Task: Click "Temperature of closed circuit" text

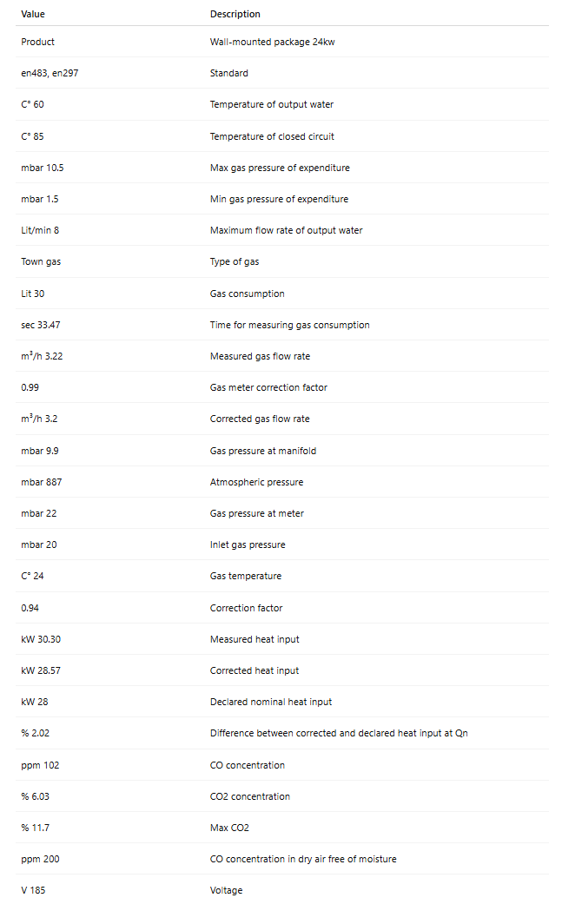Action: [272, 136]
